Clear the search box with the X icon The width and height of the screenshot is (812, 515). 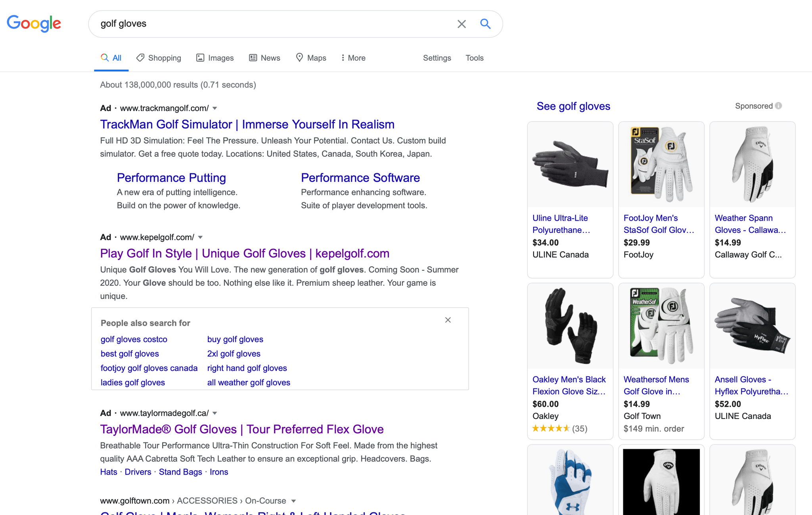coord(462,24)
